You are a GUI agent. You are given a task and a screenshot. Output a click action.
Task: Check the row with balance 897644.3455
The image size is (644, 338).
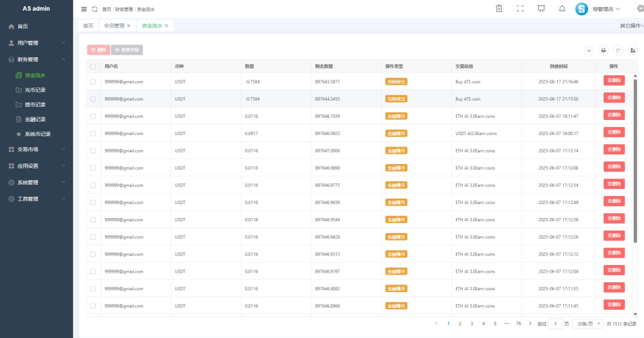[93, 99]
